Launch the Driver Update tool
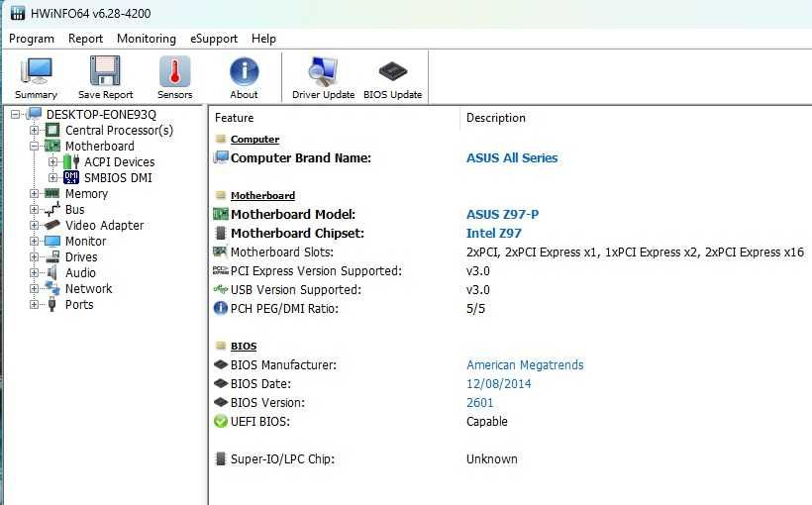 click(x=323, y=78)
